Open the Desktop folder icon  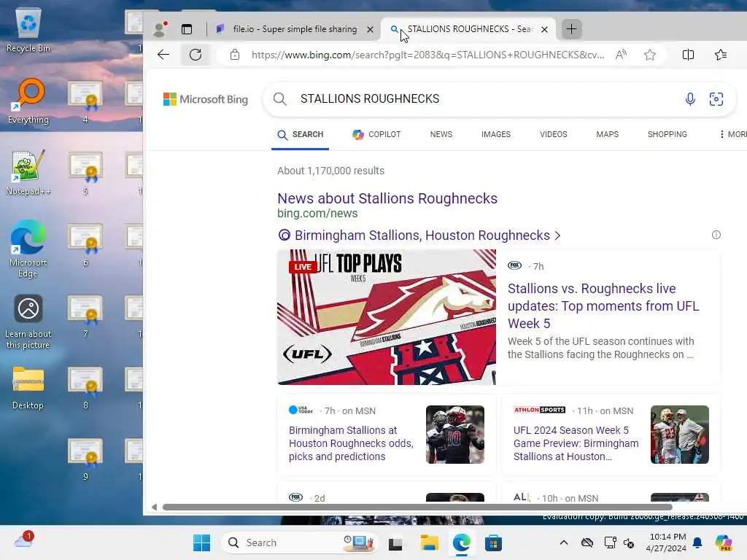[x=28, y=388]
